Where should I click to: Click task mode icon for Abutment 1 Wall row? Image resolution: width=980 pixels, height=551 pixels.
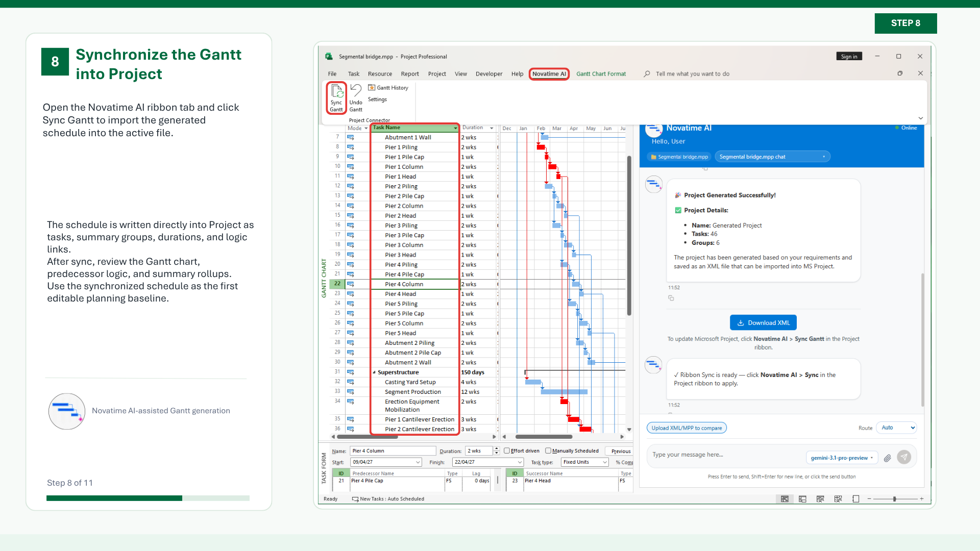point(351,138)
